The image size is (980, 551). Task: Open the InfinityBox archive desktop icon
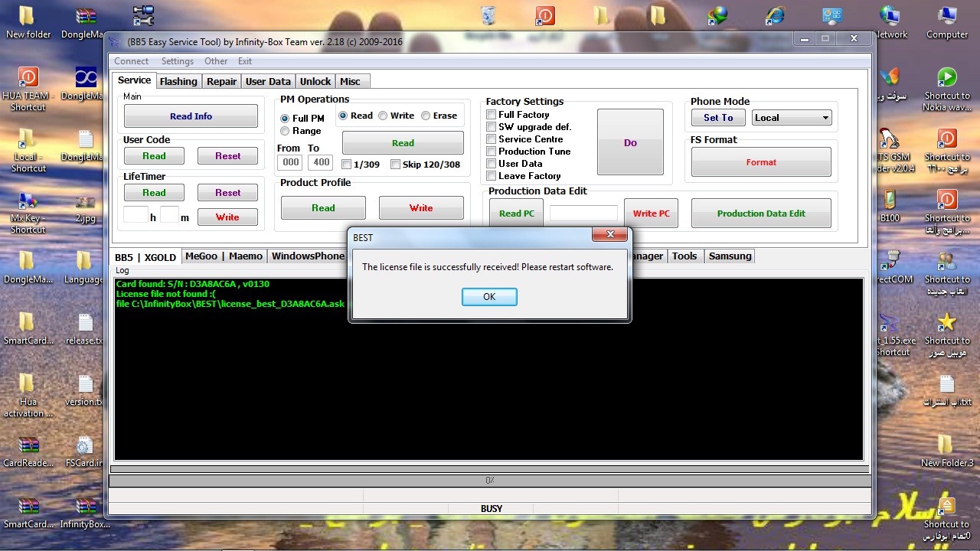85,513
